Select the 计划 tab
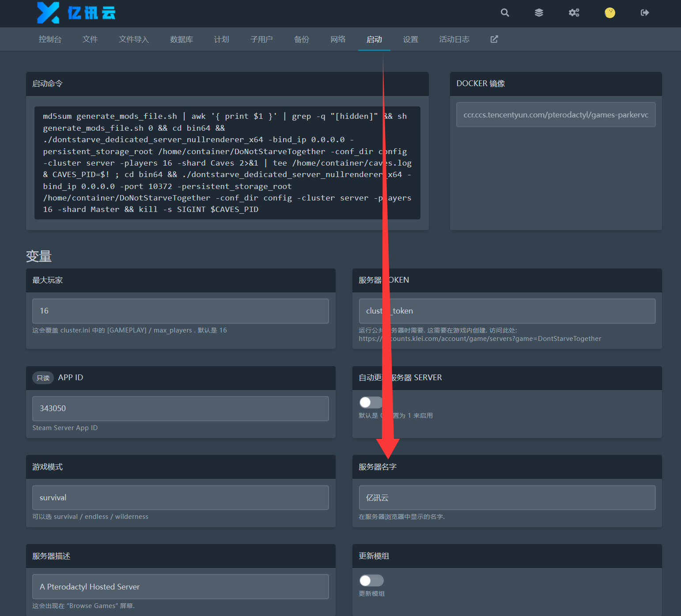 click(221, 39)
